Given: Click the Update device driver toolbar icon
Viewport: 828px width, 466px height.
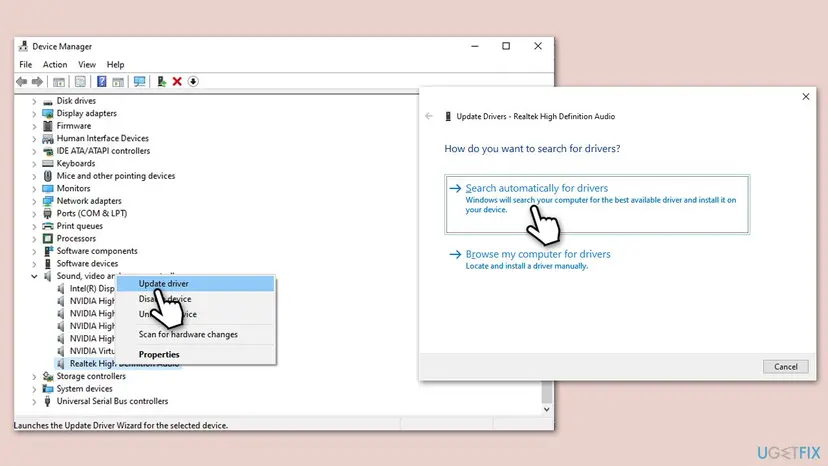Looking at the screenshot, I should click(x=161, y=81).
